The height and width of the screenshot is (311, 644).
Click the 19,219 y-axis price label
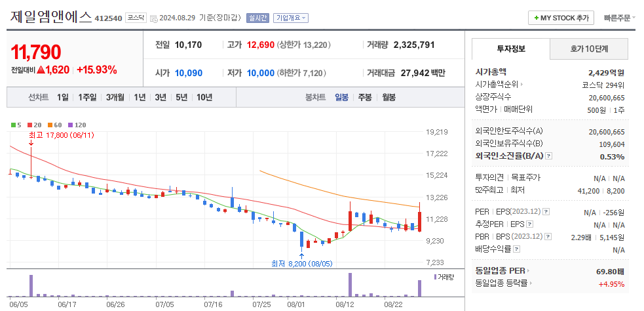click(x=436, y=132)
